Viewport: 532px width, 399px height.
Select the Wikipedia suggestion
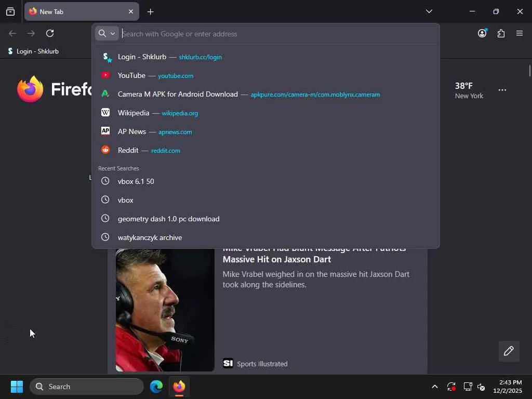265,113
